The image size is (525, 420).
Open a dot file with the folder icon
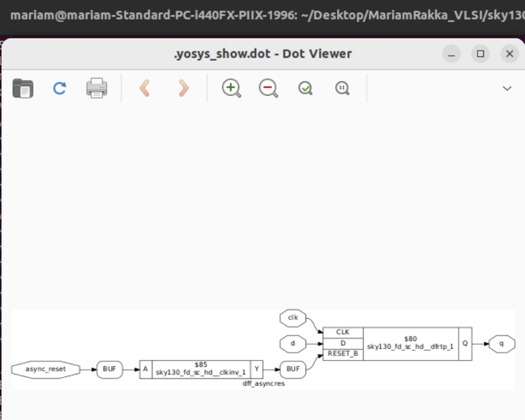23,89
